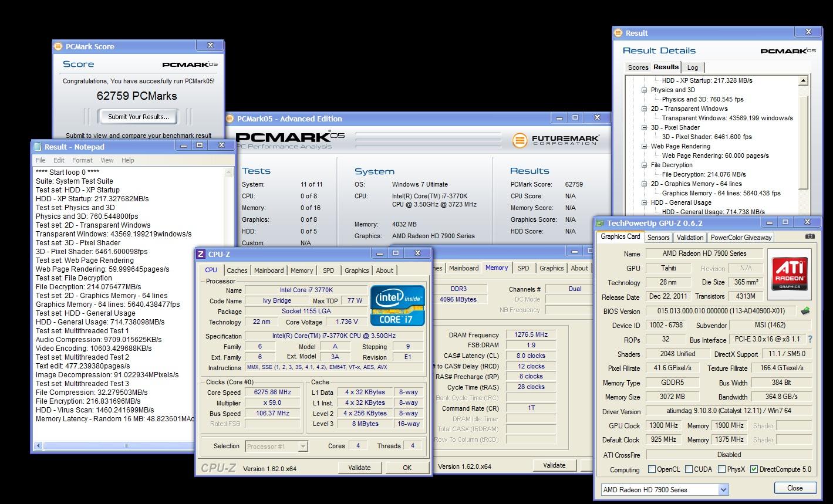Screen dimensions: 833x504
Task: Click the BIOS Version value field
Action: (x=722, y=311)
